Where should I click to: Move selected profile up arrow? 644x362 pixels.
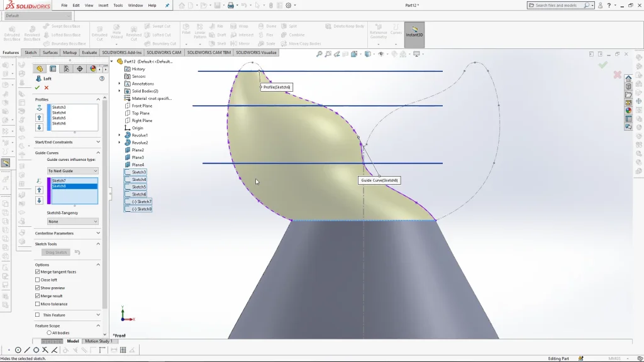(x=40, y=118)
